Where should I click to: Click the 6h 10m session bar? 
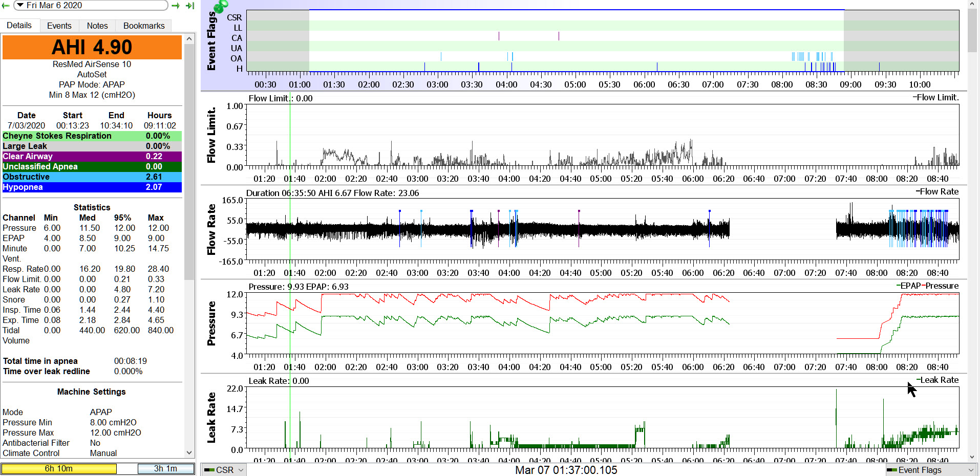tap(59, 469)
